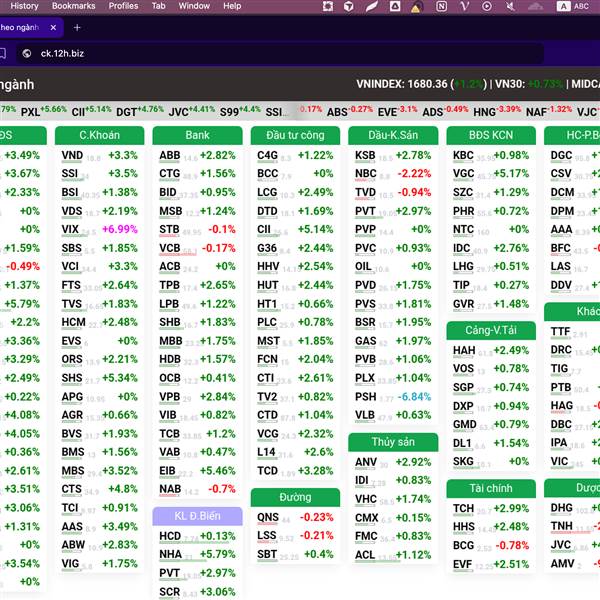This screenshot has height=600, width=600.
Task: Click the Google Drive menu bar icon
Action: click(395, 6)
